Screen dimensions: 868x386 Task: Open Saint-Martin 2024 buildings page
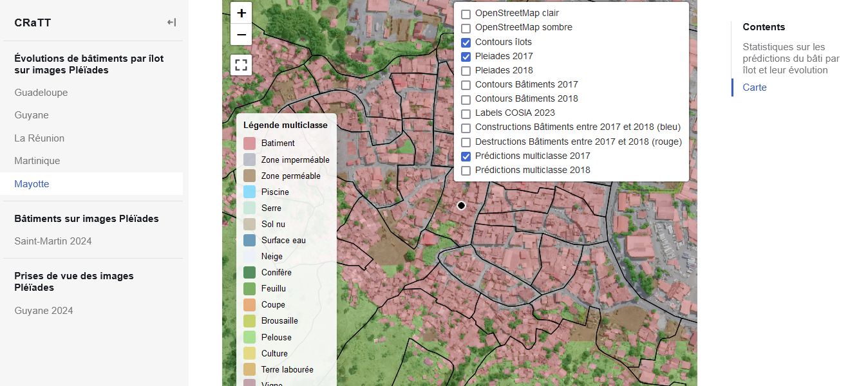53,241
